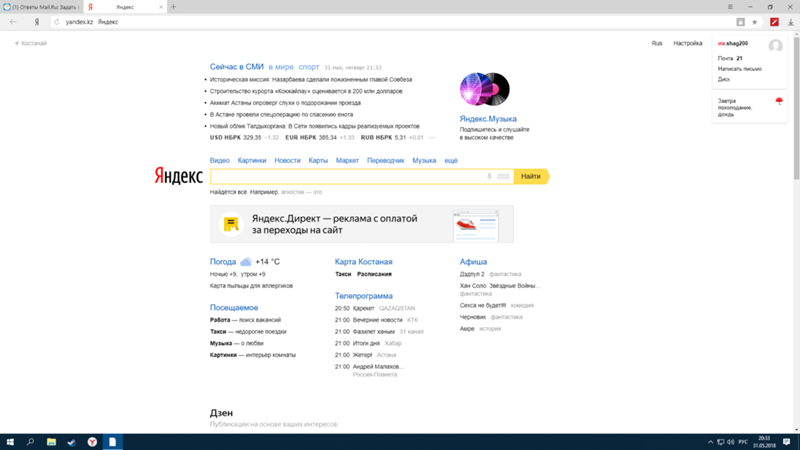Click Дэдпул 2 movie listing
Image resolution: width=800 pixels, height=450 pixels.
pos(472,274)
